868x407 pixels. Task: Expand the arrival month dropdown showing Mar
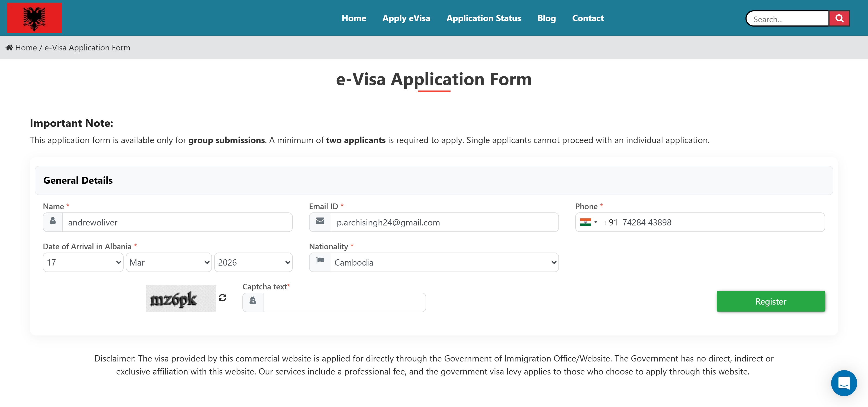point(169,262)
